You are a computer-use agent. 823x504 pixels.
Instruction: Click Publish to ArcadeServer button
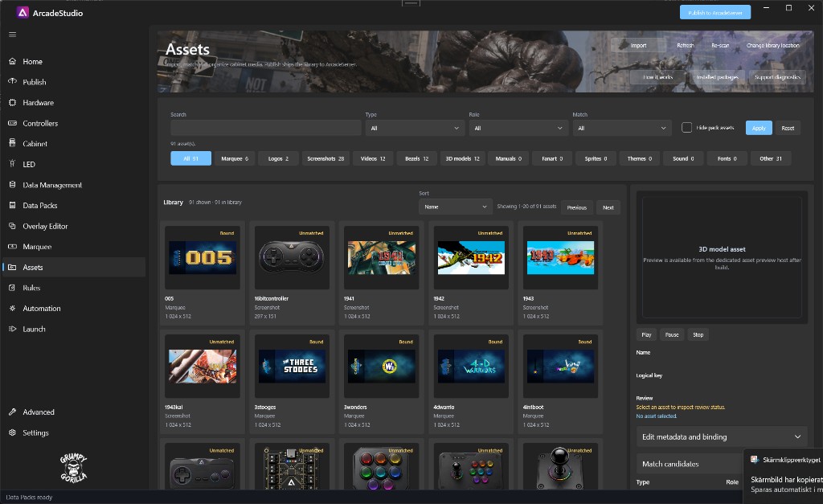(714, 13)
